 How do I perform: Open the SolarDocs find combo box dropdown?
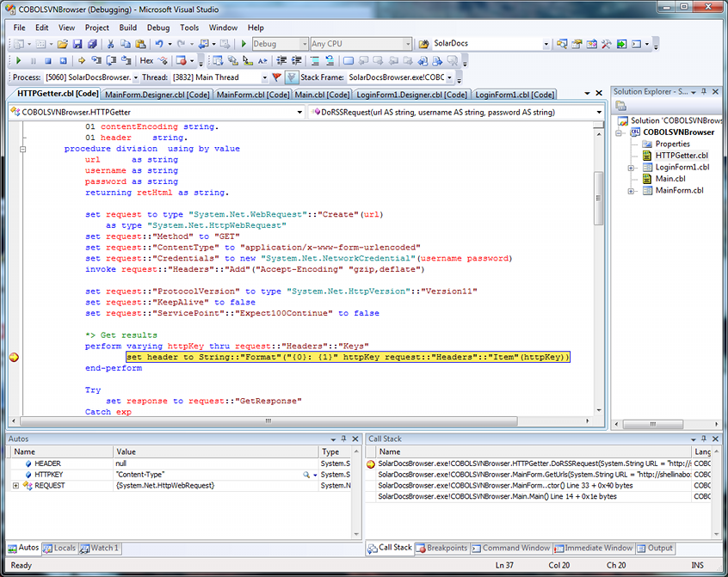[x=546, y=44]
